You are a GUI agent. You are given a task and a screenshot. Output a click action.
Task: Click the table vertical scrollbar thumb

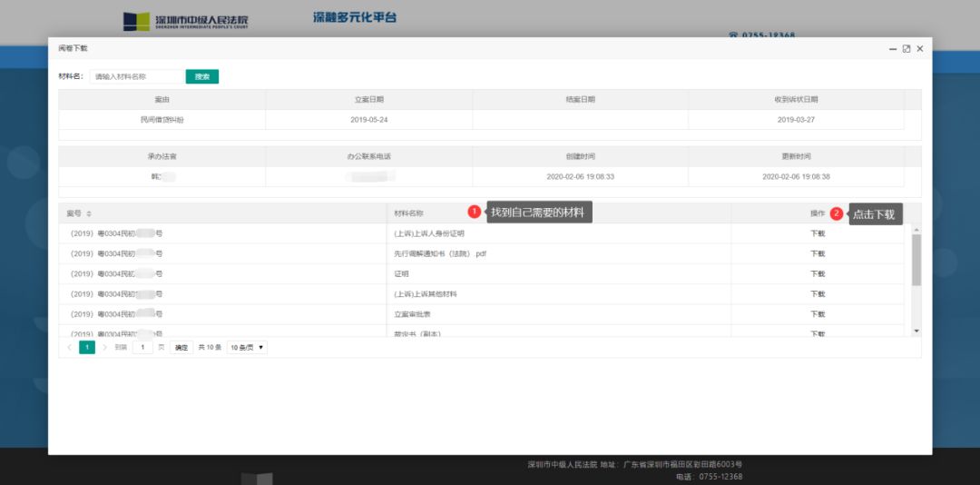point(916,259)
